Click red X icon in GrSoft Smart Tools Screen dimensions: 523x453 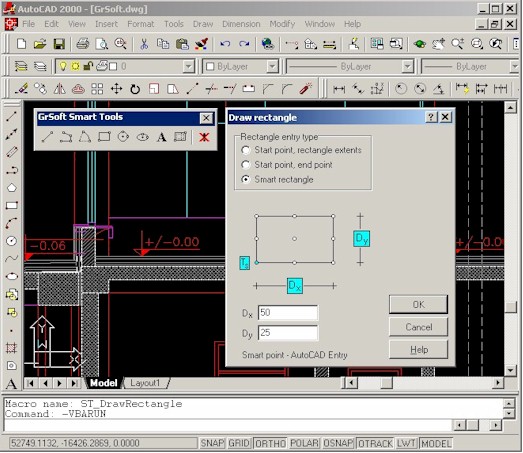pyautogui.click(x=204, y=137)
